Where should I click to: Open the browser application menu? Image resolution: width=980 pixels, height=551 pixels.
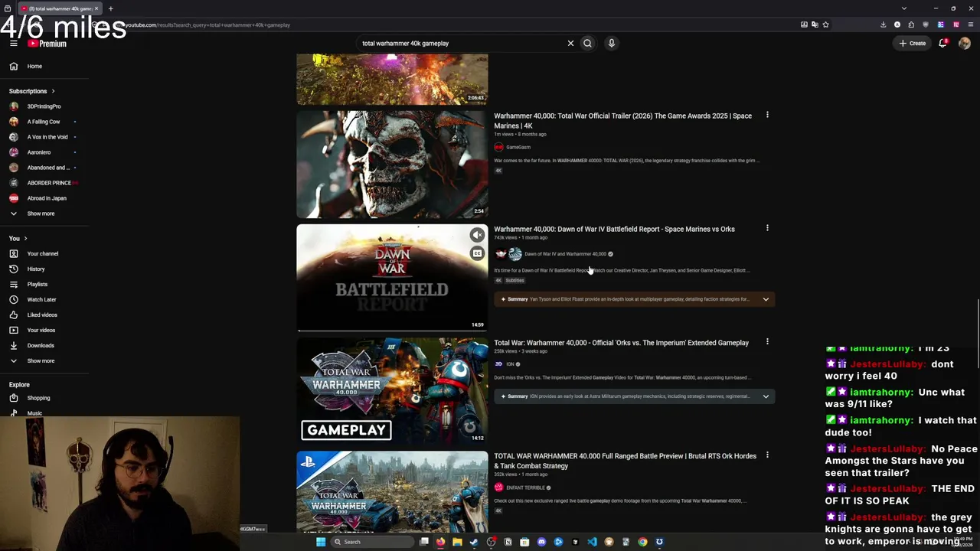pyautogui.click(x=970, y=24)
